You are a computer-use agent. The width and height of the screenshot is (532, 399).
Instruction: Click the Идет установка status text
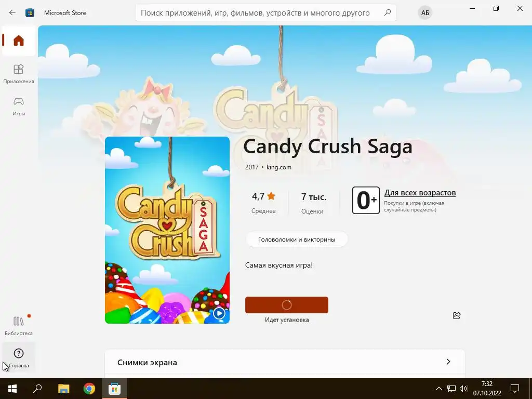pos(287,320)
